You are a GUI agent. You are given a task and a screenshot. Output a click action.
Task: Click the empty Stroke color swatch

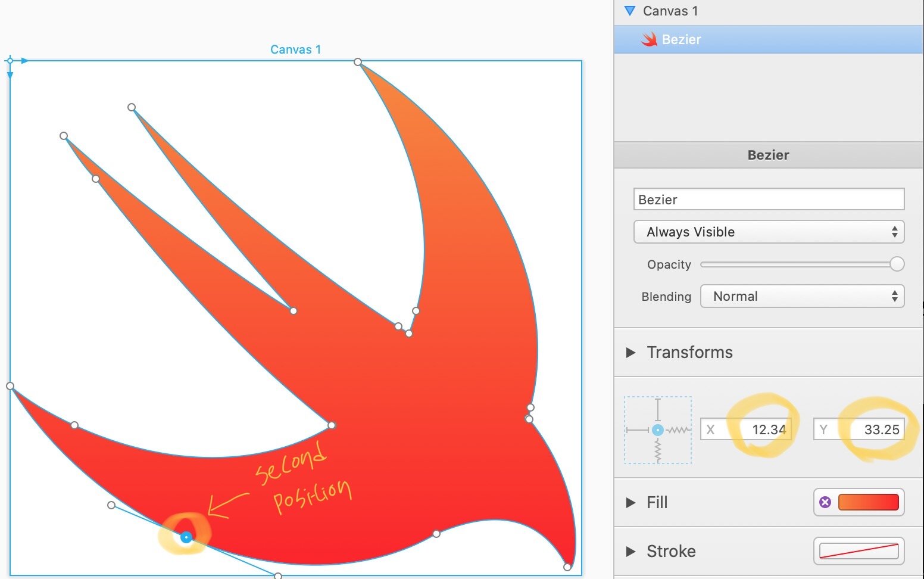pyautogui.click(x=859, y=552)
